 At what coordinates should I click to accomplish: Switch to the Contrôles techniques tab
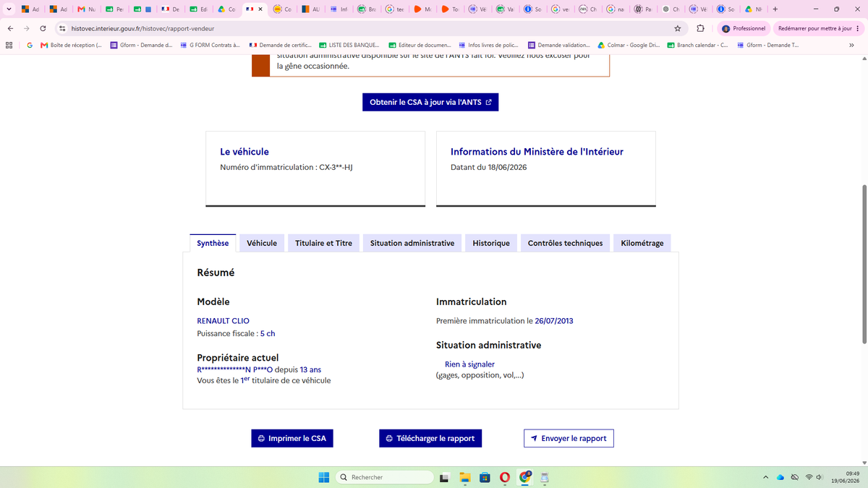[x=565, y=243]
